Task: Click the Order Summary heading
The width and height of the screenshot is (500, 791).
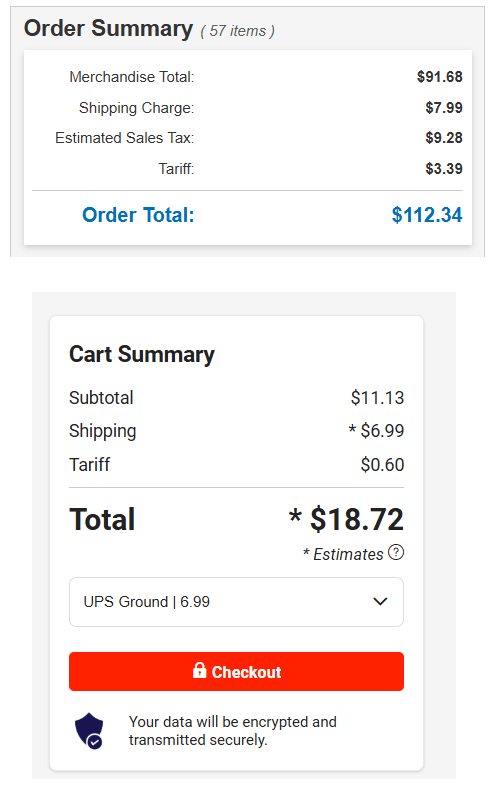Action: coord(108,28)
